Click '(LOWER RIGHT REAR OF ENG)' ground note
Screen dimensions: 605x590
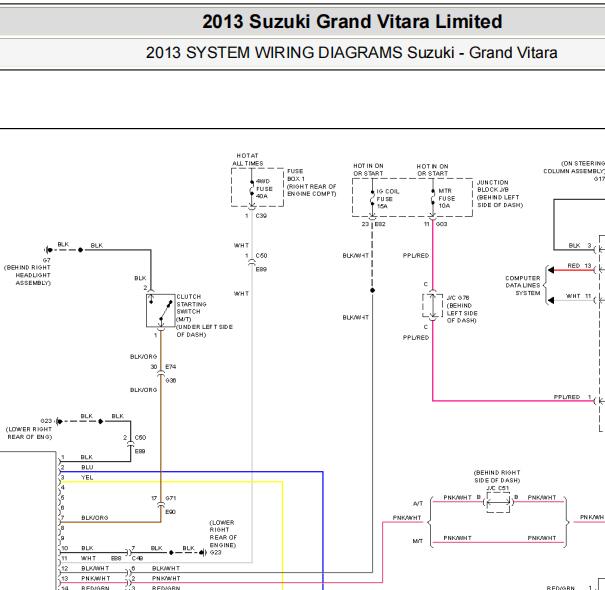(29, 433)
